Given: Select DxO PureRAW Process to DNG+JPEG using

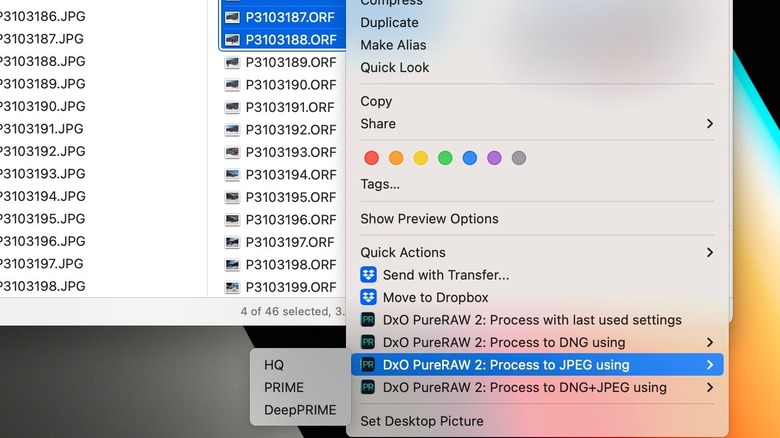Looking at the screenshot, I should (x=524, y=387).
